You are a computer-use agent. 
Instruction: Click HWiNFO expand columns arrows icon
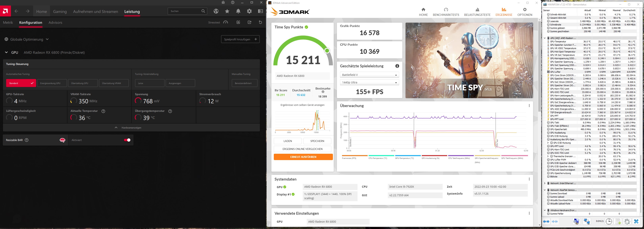[546, 221]
